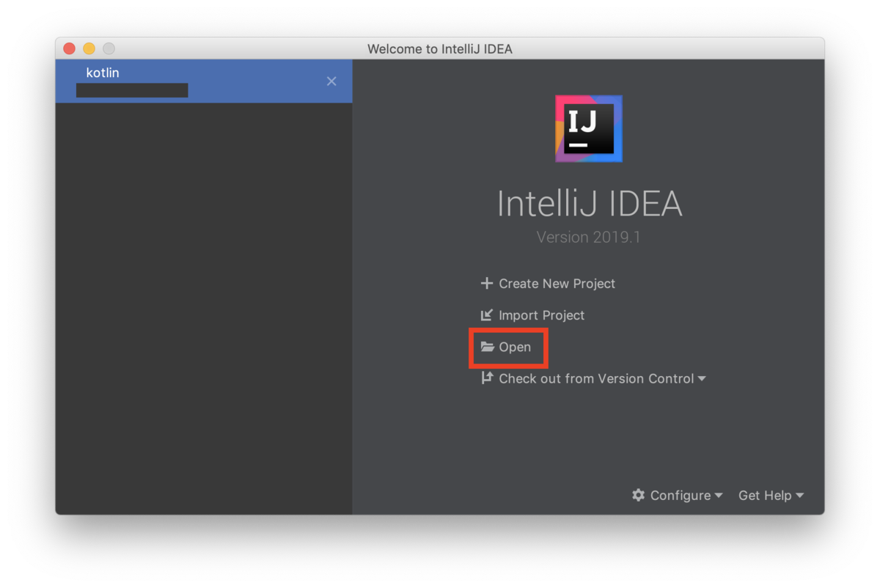Open the kotlin recent project
Image resolution: width=880 pixels, height=588 pixels.
click(x=204, y=81)
